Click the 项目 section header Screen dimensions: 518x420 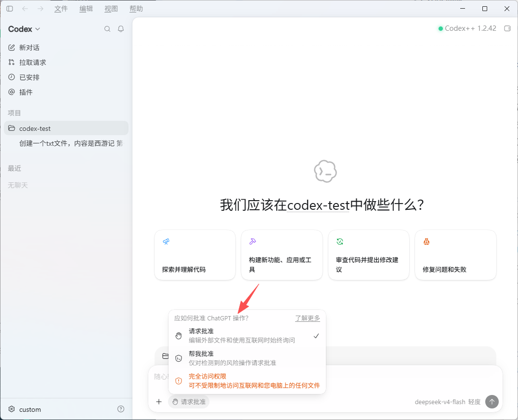[14, 113]
